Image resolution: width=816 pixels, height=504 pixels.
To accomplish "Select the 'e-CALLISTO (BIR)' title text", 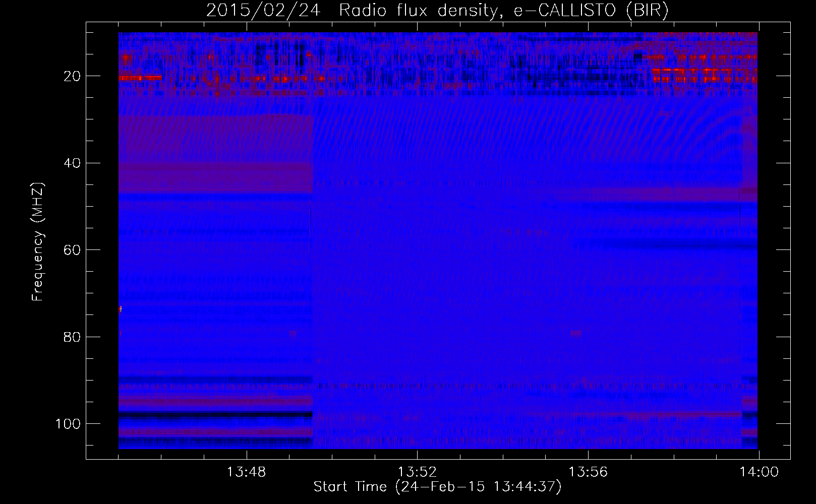I will click(x=591, y=11).
